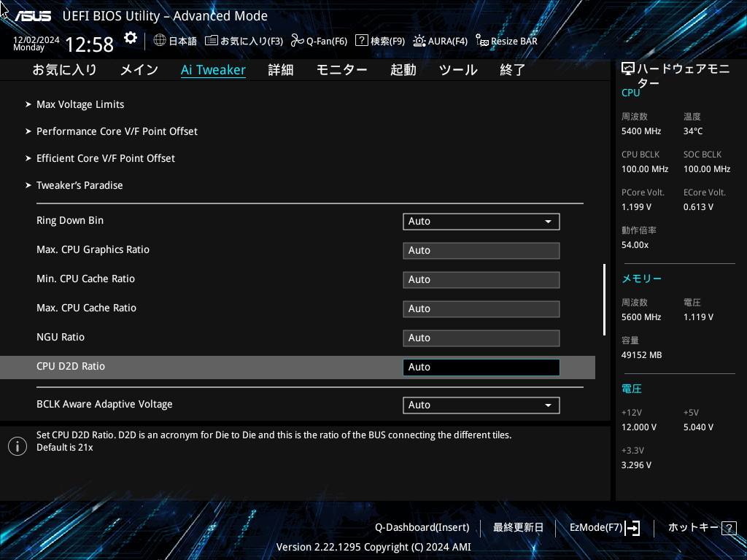Image resolution: width=747 pixels, height=560 pixels.
Task: Select BCLK Aware Adaptive Voltage label
Action: [104, 404]
